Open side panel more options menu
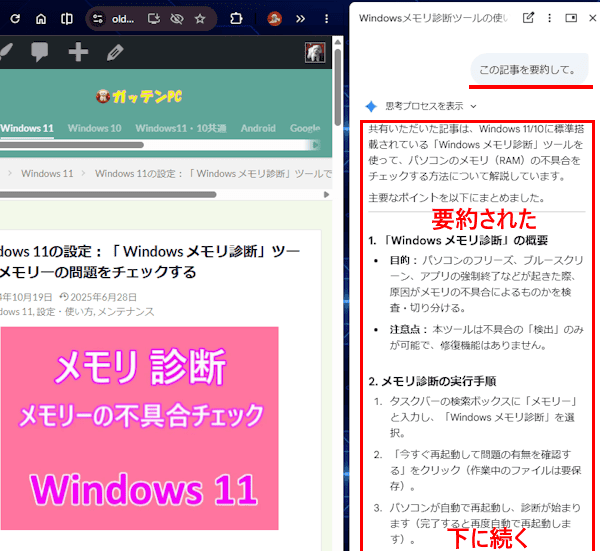Viewport: 600px width, 551px height. coord(549,18)
